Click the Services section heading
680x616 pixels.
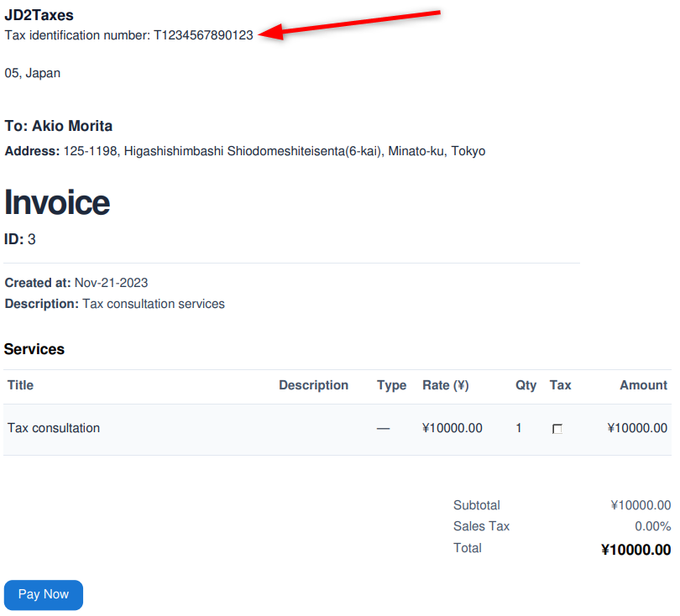[34, 349]
